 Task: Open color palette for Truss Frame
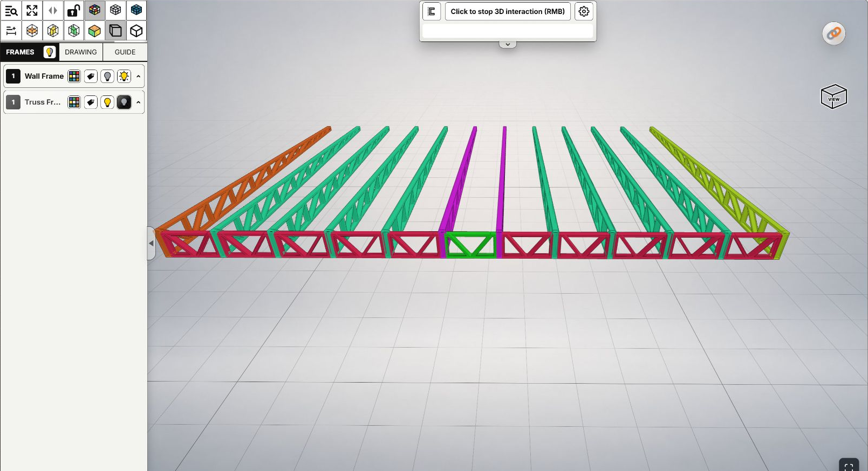pyautogui.click(x=74, y=102)
